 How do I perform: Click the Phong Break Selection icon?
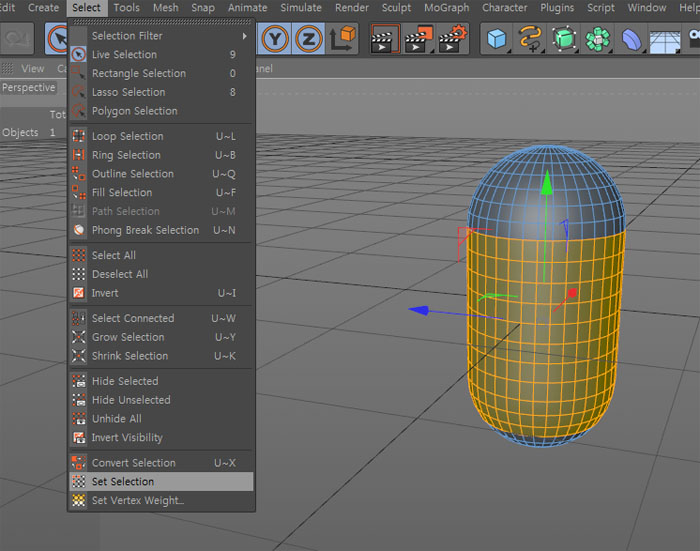(79, 230)
